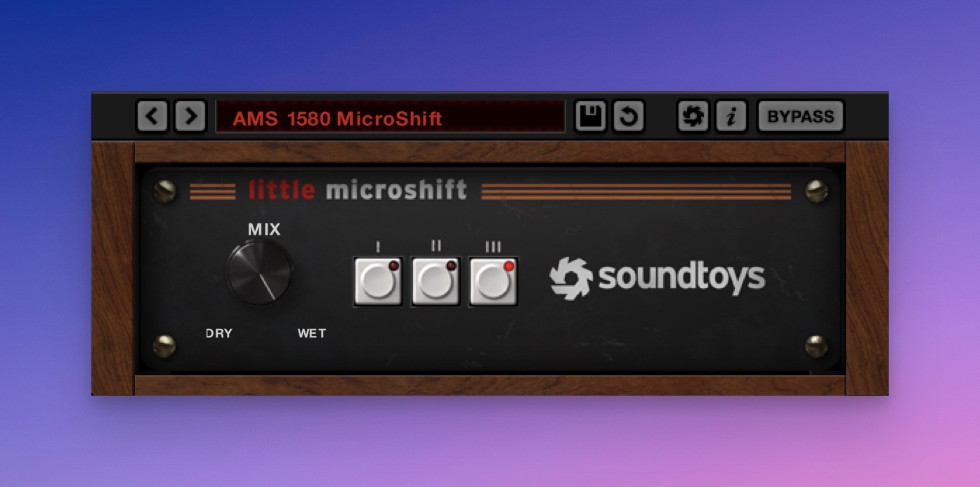Toggle the BYPASS button
The image size is (980, 487).
tap(800, 117)
